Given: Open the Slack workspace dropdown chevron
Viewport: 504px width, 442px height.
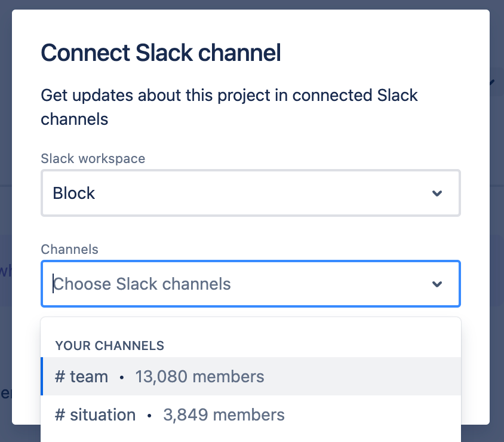Looking at the screenshot, I should [437, 194].
